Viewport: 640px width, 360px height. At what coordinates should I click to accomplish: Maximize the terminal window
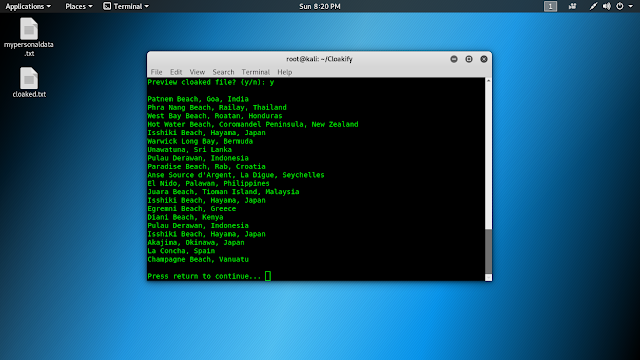[x=469, y=59]
